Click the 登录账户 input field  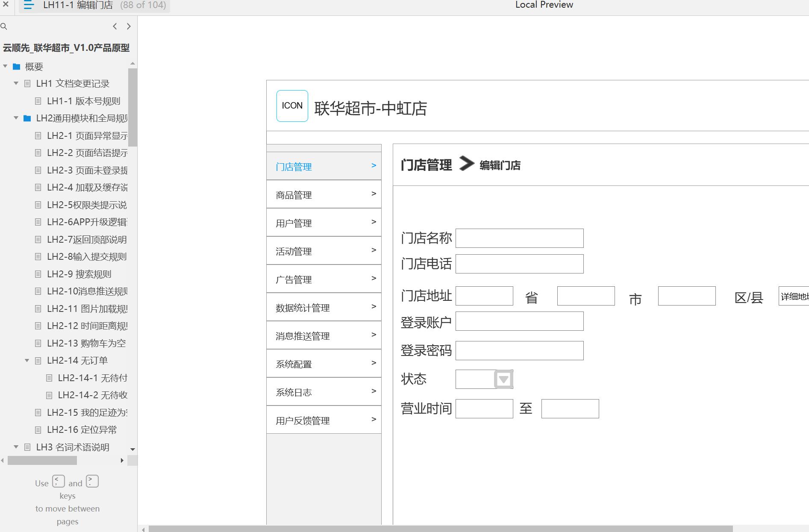(520, 321)
